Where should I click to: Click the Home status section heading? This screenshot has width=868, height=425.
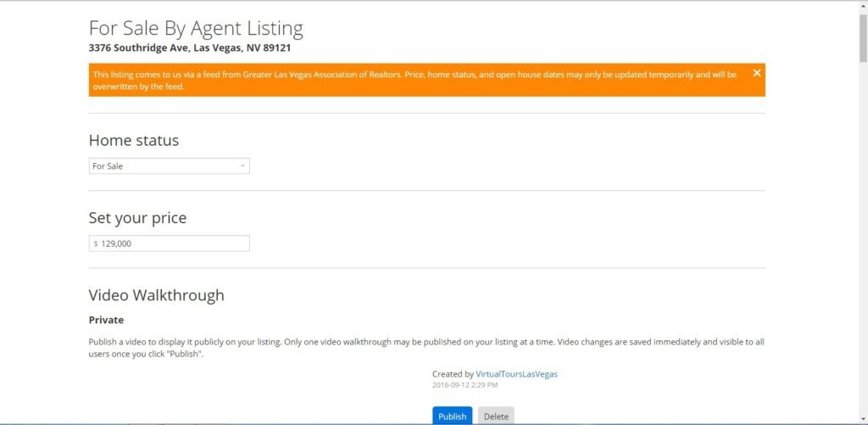coord(134,141)
